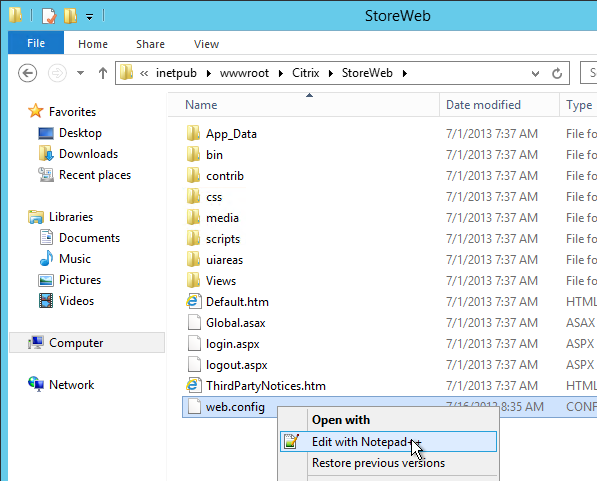Expand the arrow after inetpub
Viewport: 597px width, 481px height.
tap(209, 73)
